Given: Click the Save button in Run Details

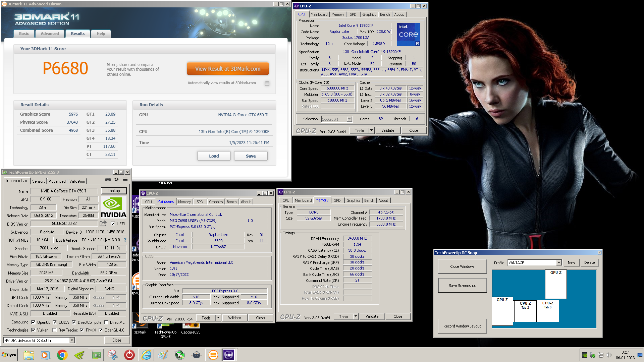Looking at the screenshot, I should click(251, 156).
